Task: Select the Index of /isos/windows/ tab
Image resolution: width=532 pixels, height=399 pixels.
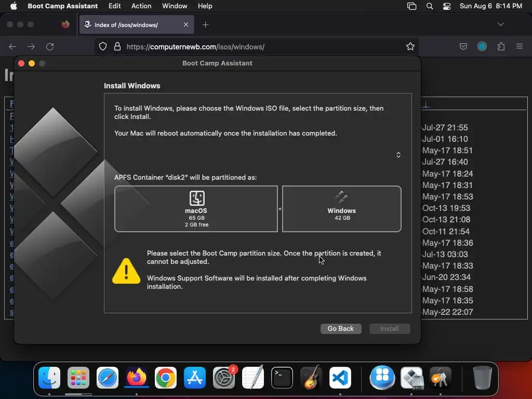Action: tap(137, 25)
